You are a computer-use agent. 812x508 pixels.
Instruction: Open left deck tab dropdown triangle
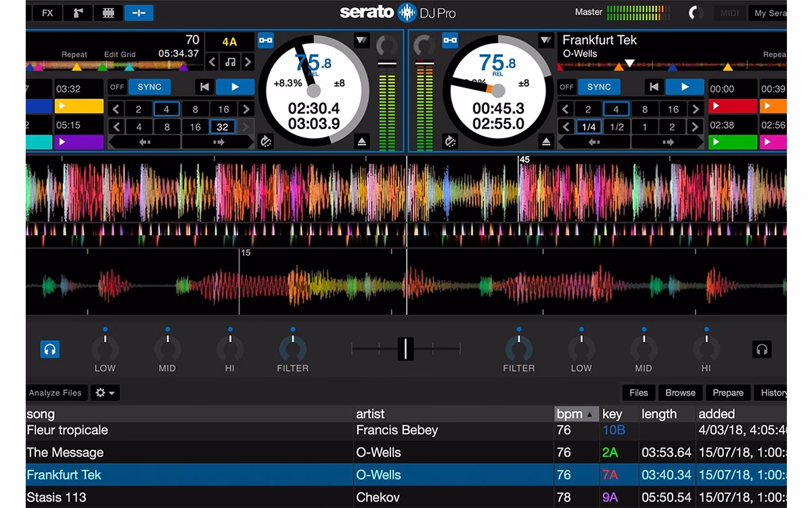pos(362,41)
